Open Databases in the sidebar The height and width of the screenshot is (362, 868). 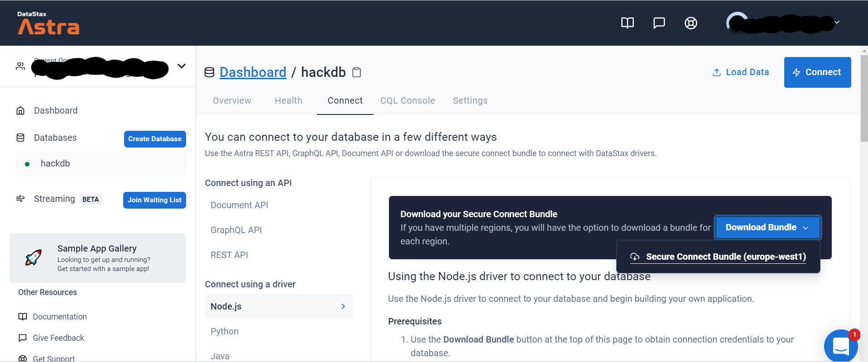[x=55, y=138]
